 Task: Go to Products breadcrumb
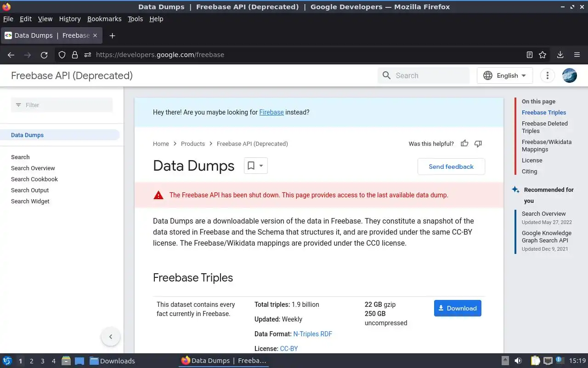pyautogui.click(x=193, y=144)
